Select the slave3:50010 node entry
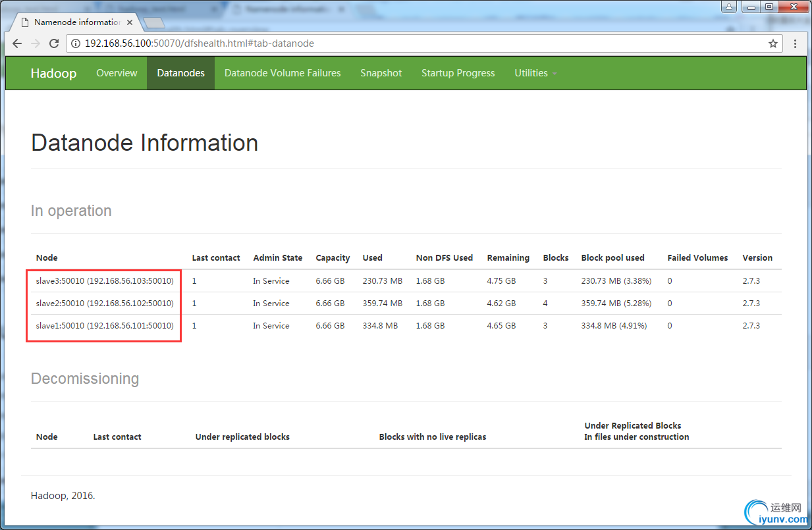This screenshot has height=530, width=812. click(x=105, y=281)
